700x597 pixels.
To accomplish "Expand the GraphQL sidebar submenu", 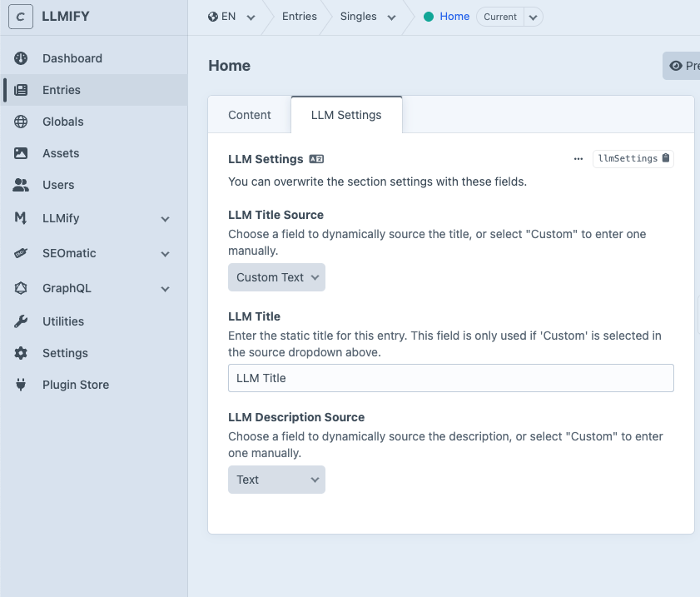I will pos(165,289).
